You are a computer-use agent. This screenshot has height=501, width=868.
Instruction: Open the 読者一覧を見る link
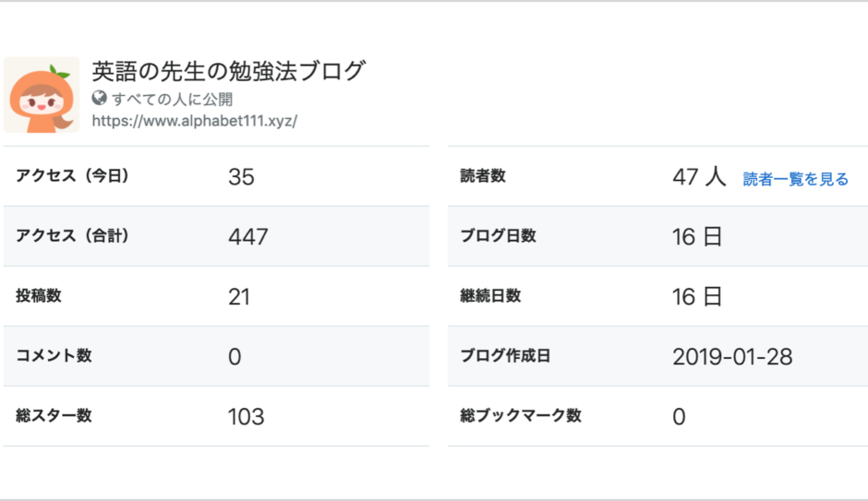pos(795,179)
